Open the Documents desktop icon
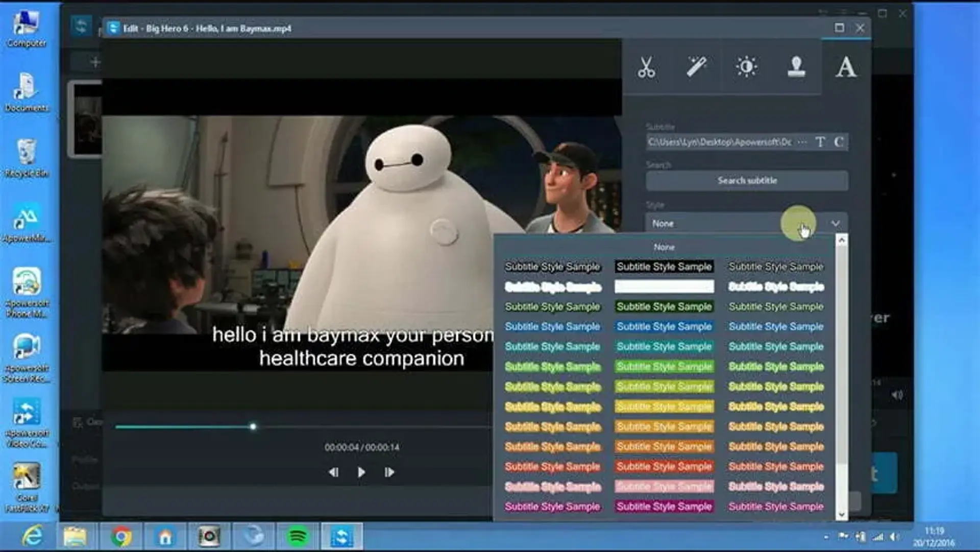Viewport: 980px width, 552px height. pyautogui.click(x=26, y=93)
